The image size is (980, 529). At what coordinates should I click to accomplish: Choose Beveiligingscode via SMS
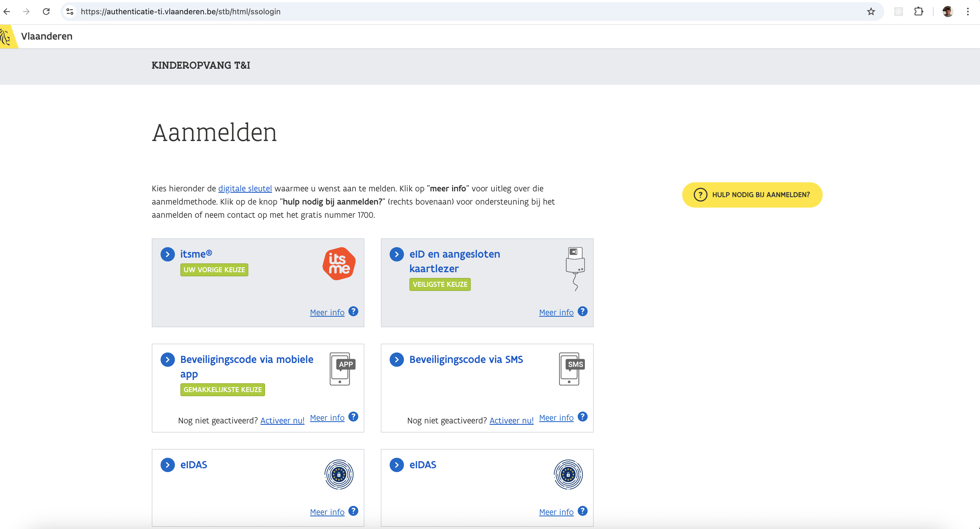coord(466,360)
